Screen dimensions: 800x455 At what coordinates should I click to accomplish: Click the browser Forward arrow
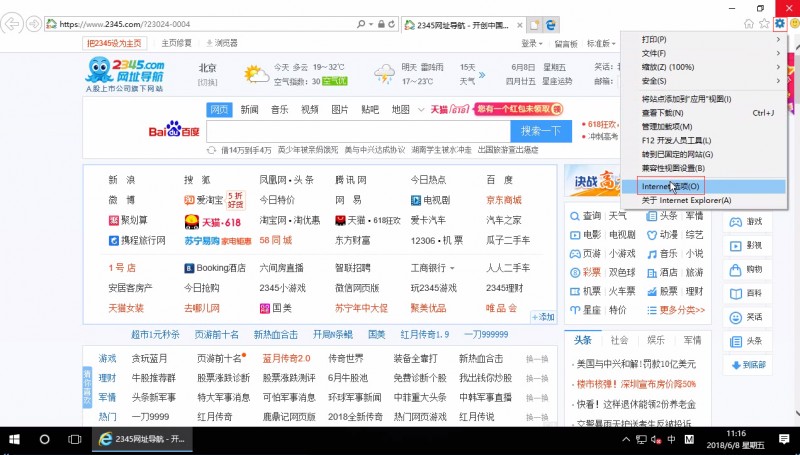[34, 24]
